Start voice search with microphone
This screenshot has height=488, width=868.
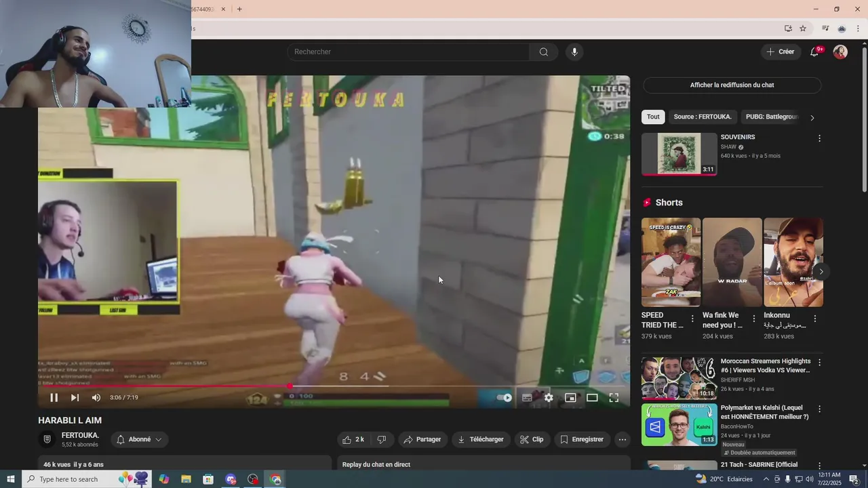tap(574, 52)
